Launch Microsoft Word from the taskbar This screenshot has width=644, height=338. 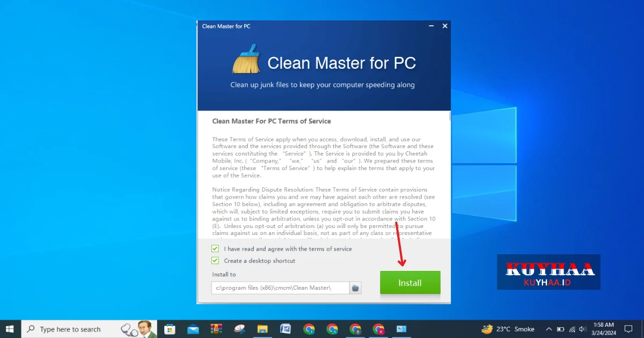[286, 329]
